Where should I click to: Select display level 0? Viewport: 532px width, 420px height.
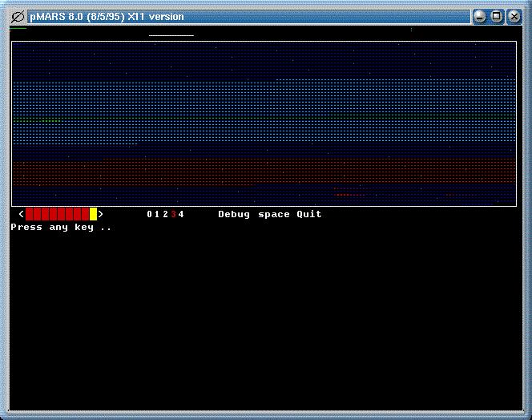[150, 214]
